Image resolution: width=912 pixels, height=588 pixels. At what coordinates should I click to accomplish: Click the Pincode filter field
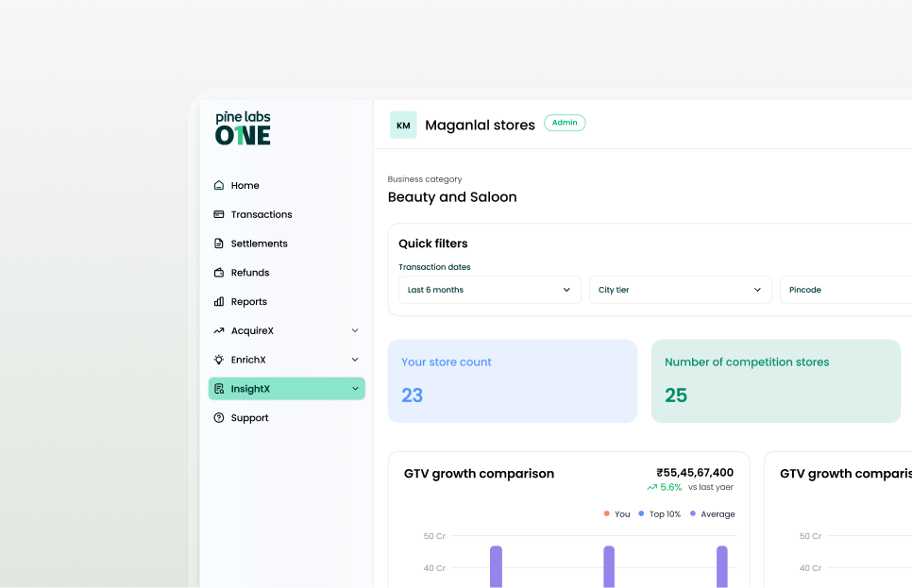coord(846,290)
